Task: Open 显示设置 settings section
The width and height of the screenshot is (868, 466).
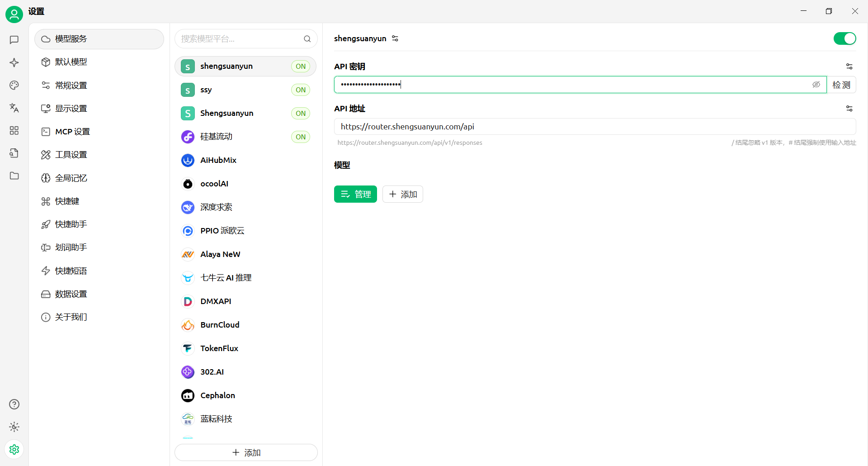Action: click(99, 109)
